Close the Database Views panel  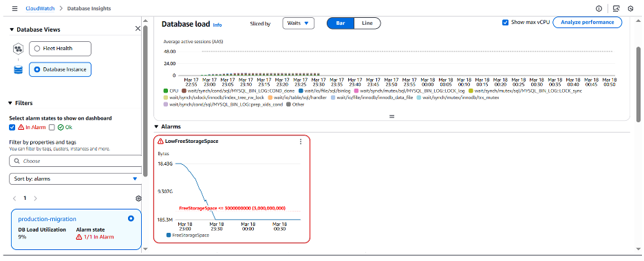tap(138, 29)
